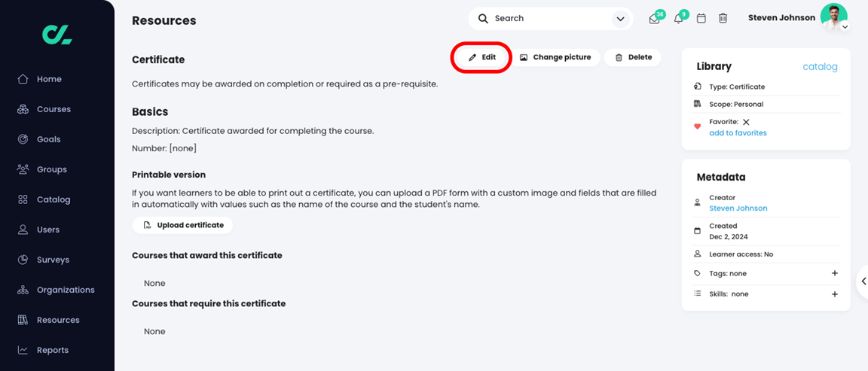Click into the Search input field

point(550,18)
